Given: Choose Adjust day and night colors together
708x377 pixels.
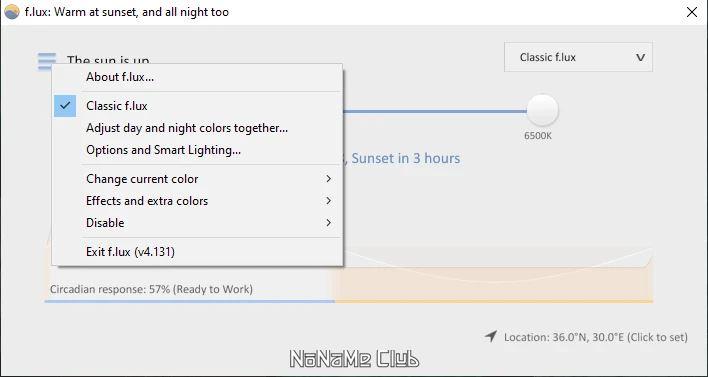Looking at the screenshot, I should [197, 128].
